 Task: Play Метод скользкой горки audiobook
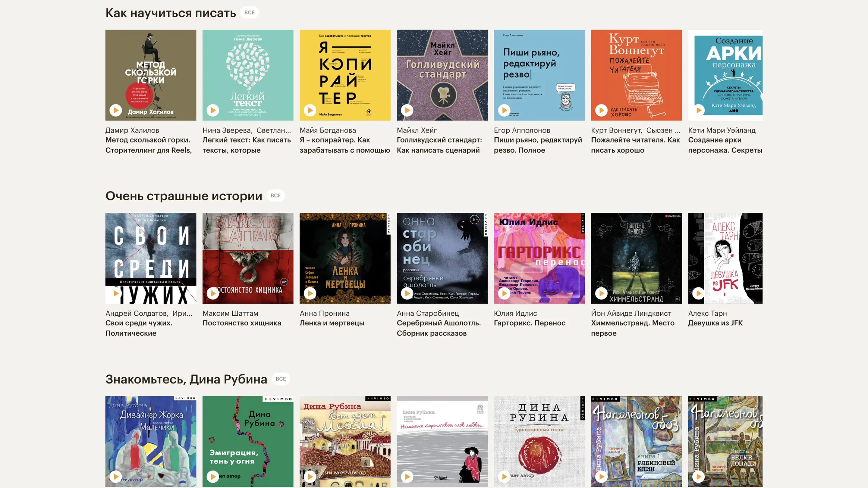coord(115,110)
